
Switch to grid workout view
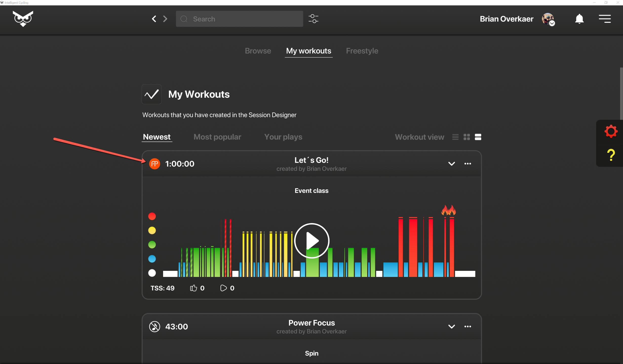pyautogui.click(x=466, y=137)
